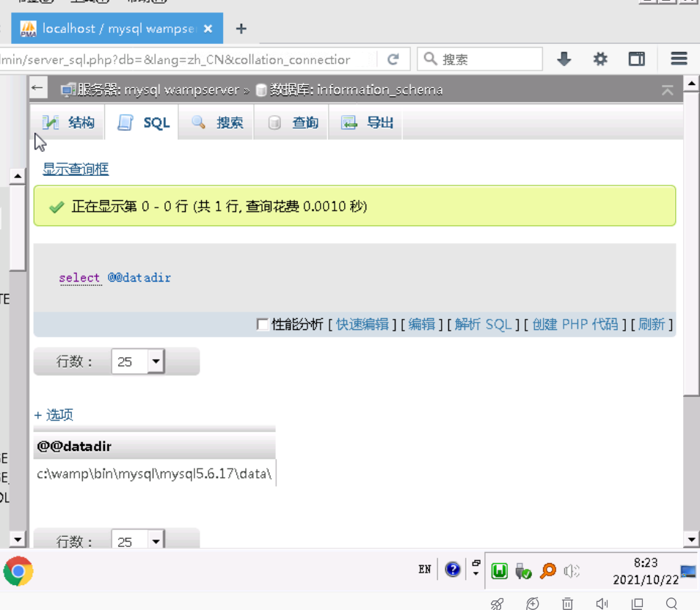Click the 数据库: information_schema breadcrumb
Viewport: 700px width, 610px height.
pyautogui.click(x=349, y=89)
